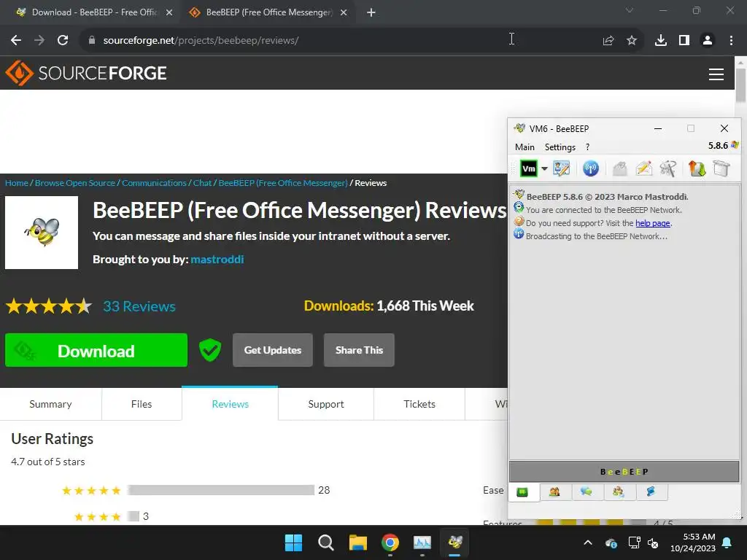This screenshot has width=747, height=560.
Task: Switch to the shared users tab icon
Action: (x=619, y=492)
